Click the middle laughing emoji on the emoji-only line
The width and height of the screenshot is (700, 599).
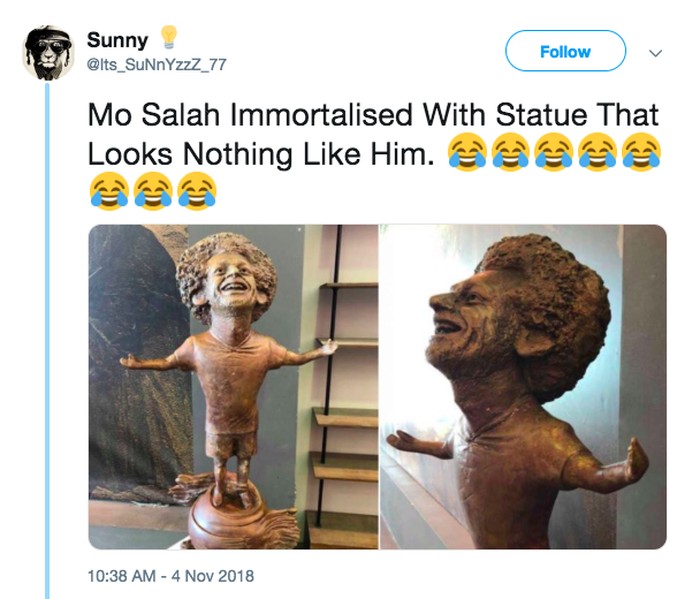152,188
